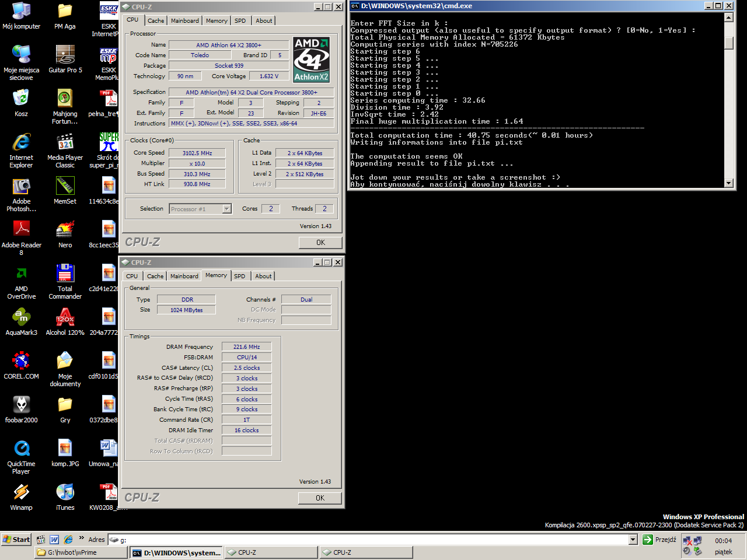Open SPD tab in bottom CPU-Z window
The width and height of the screenshot is (747, 560).
click(x=240, y=276)
